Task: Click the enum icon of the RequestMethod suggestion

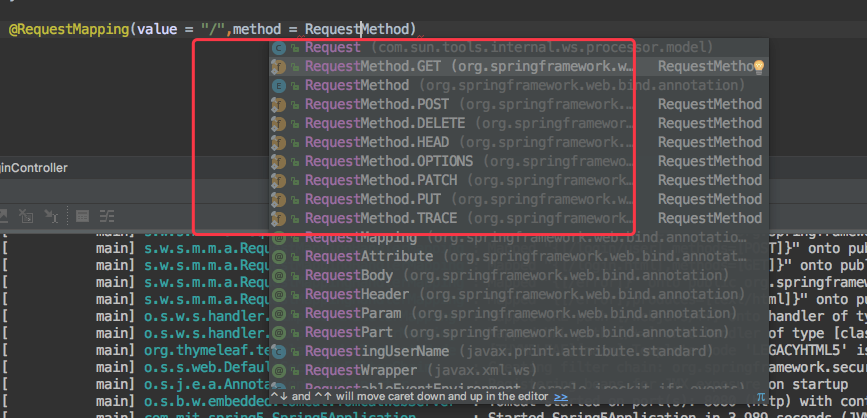Action: click(x=279, y=86)
